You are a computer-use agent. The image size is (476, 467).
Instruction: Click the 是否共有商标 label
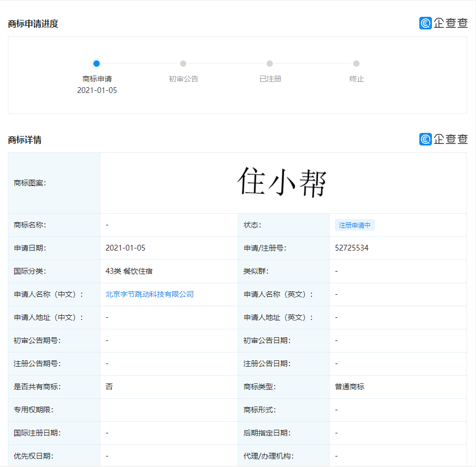(x=37, y=387)
